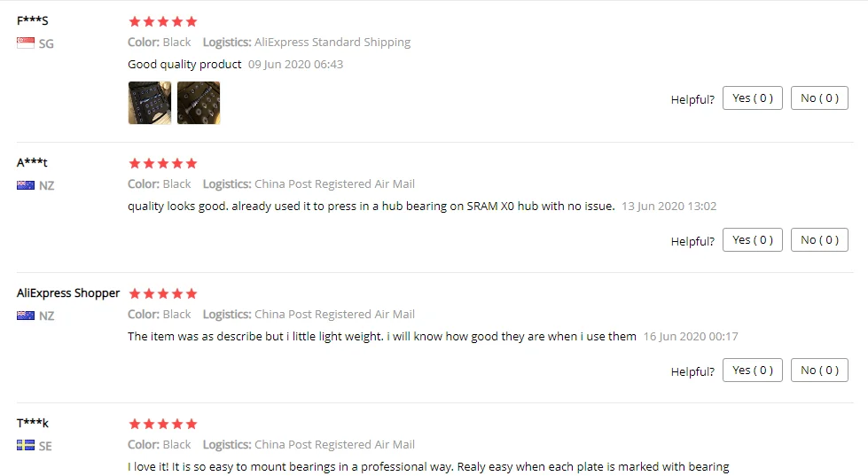Viewport: 868px width, 476px height.
Task: Vote Yes on the SRAM X0 hub review
Action: 753,239
